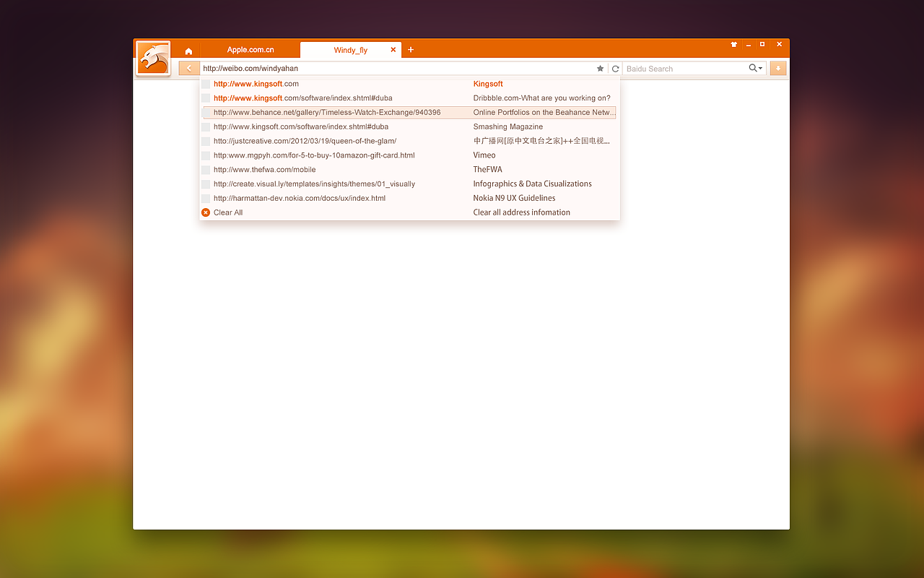
Task: Open the downloads arrow button
Action: click(778, 68)
